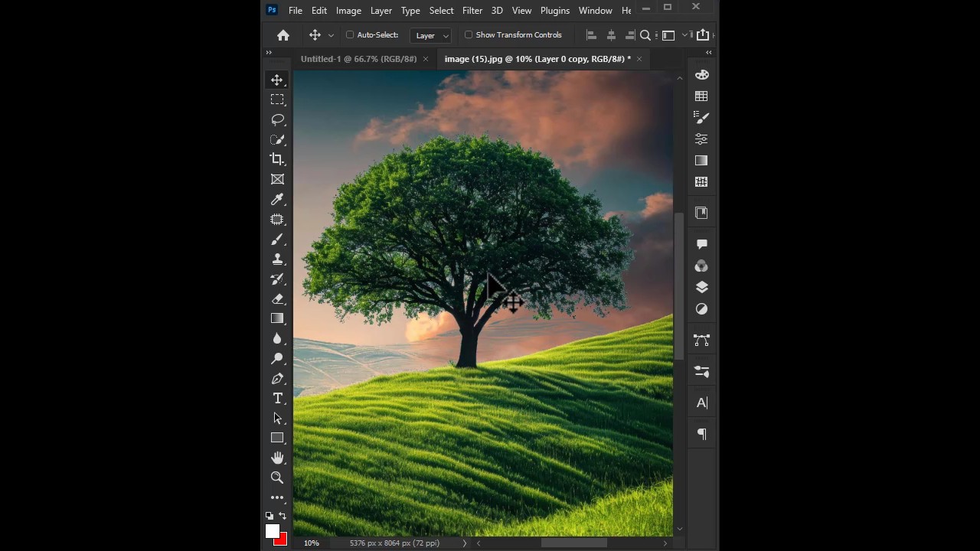Enable Show Transform Controls checkbox
This screenshot has height=551, width=980.
[469, 34]
